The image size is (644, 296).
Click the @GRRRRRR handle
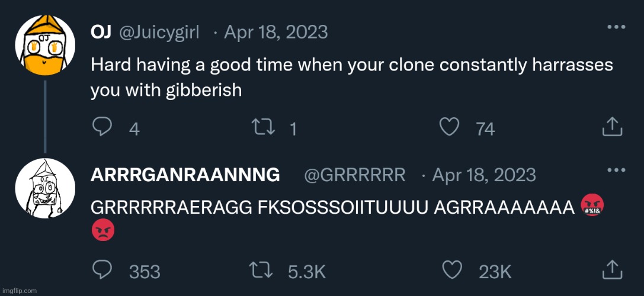[x=354, y=175]
